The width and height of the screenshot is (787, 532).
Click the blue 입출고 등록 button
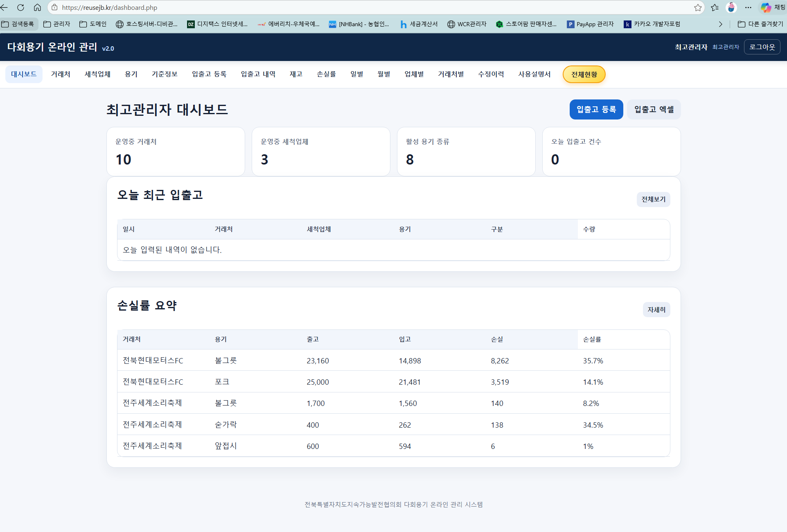tap(596, 109)
